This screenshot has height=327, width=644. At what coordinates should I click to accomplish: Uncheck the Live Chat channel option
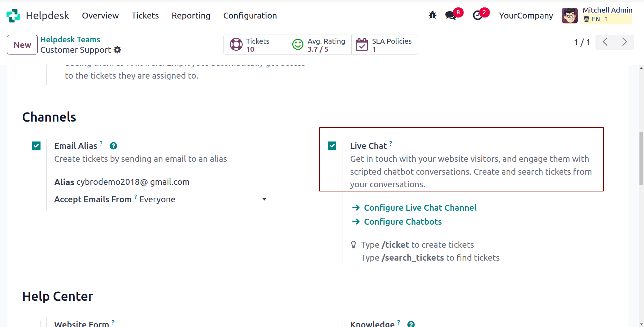pyautogui.click(x=332, y=146)
